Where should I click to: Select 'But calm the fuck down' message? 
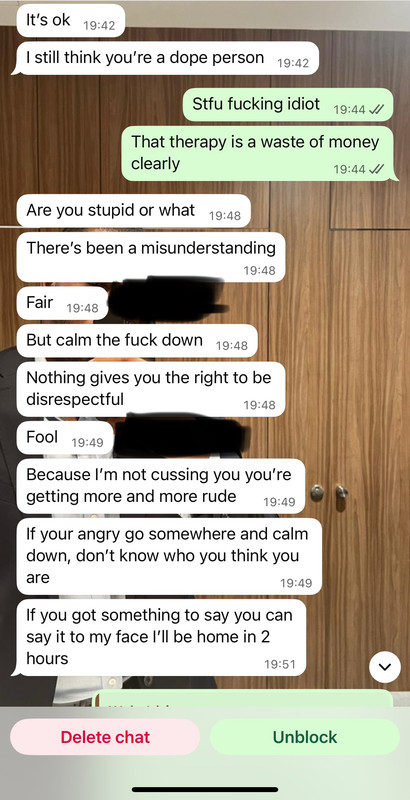pos(137,340)
